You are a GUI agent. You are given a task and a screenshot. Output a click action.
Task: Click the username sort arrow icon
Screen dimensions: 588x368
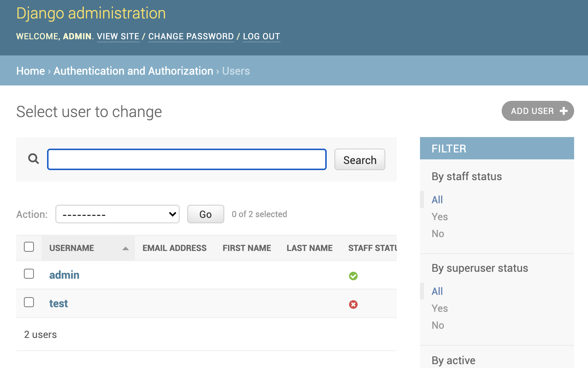tap(125, 249)
